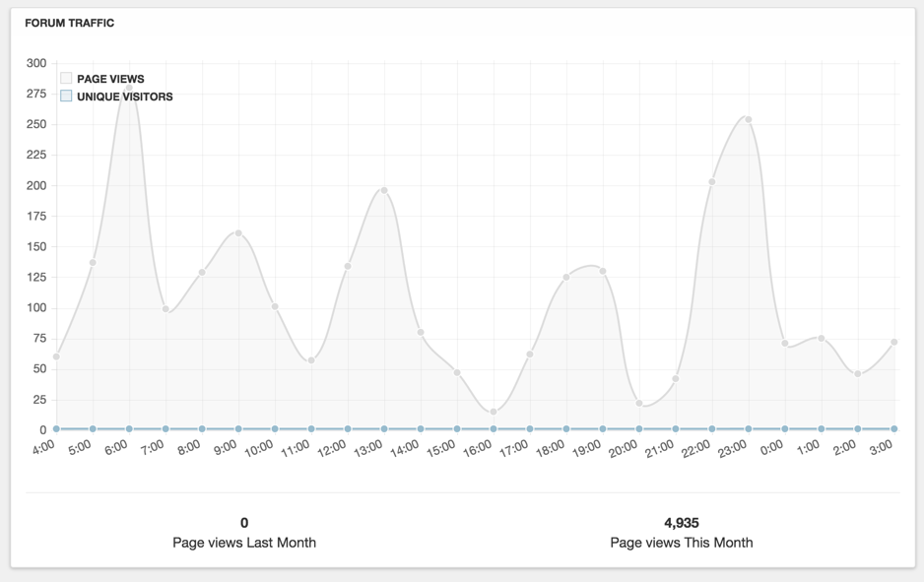The height and width of the screenshot is (582, 924).
Task: Click the page views point at 5:00
Action: [x=93, y=263]
